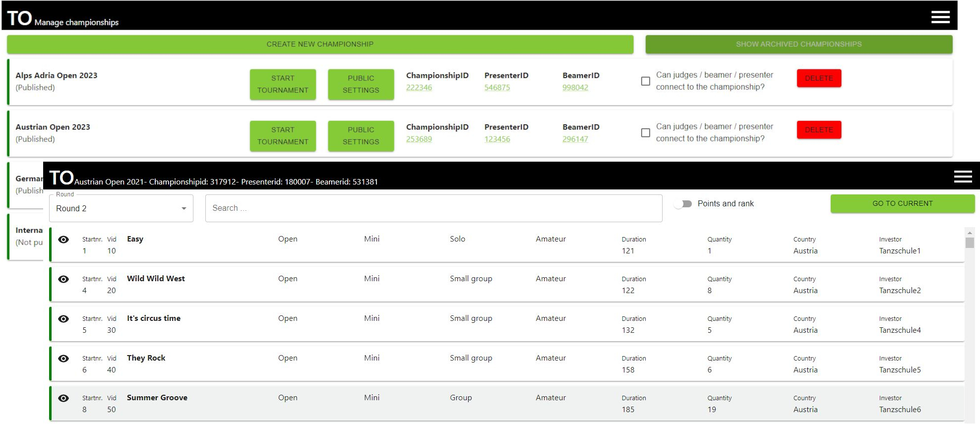Toggle eye icon for Summer Groove entry

click(63, 398)
